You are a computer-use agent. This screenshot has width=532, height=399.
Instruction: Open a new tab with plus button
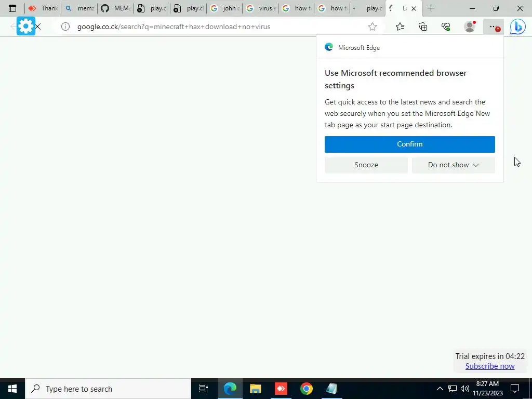pos(431,8)
